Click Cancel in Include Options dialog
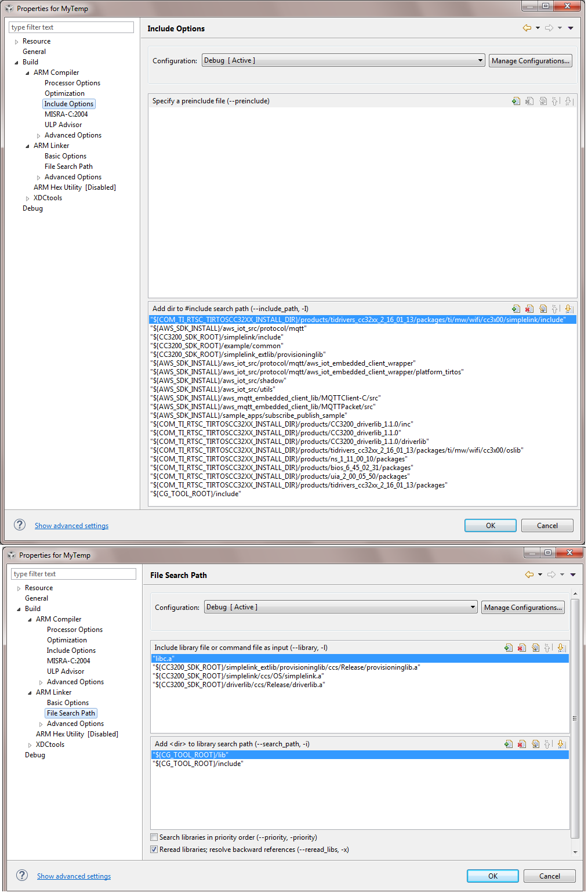 (547, 525)
